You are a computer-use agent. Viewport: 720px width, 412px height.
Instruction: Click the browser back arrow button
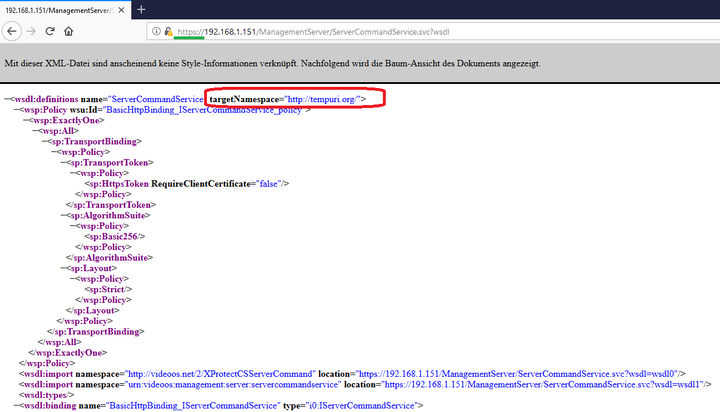pos(10,31)
